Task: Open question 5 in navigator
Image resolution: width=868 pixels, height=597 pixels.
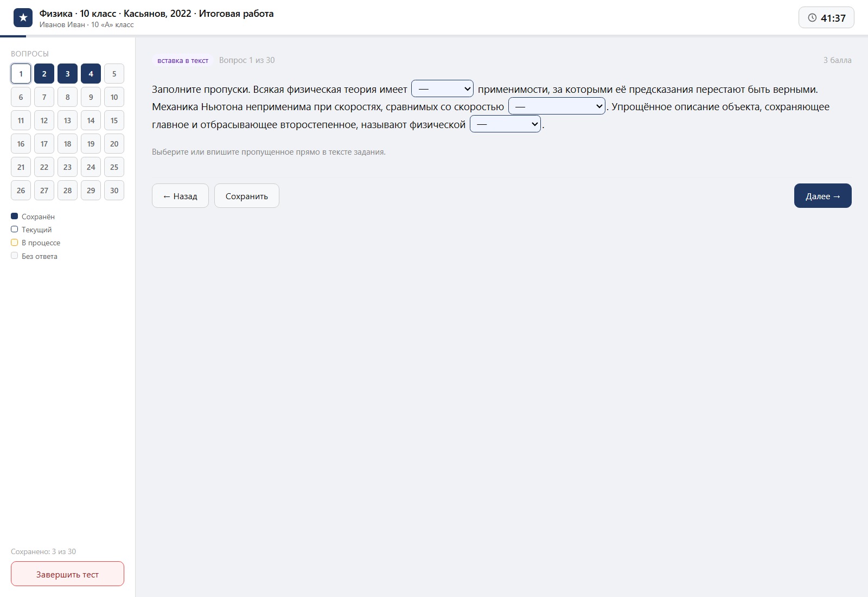Action: [114, 74]
